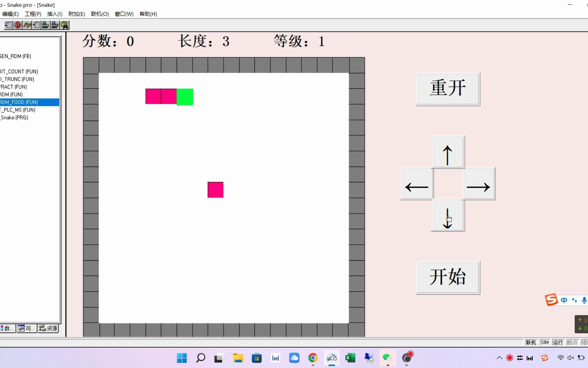Click the 长度 length label
The width and height of the screenshot is (588, 368).
[x=204, y=41]
